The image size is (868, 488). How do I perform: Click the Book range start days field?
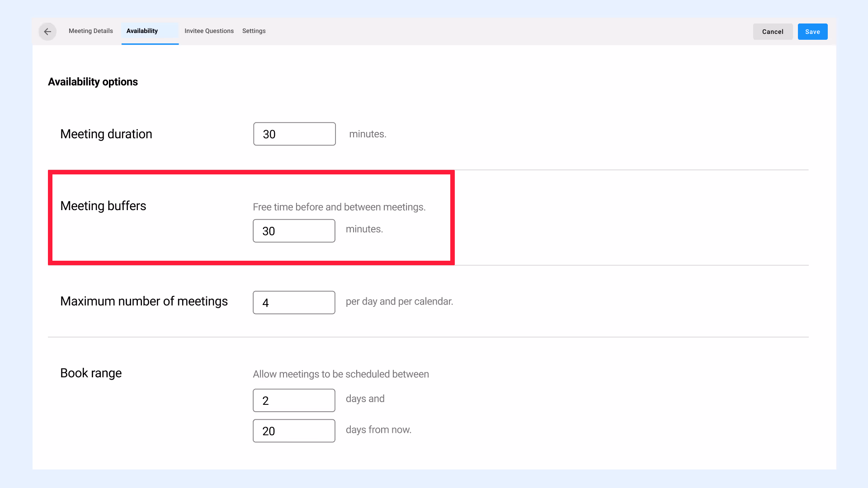[294, 400]
